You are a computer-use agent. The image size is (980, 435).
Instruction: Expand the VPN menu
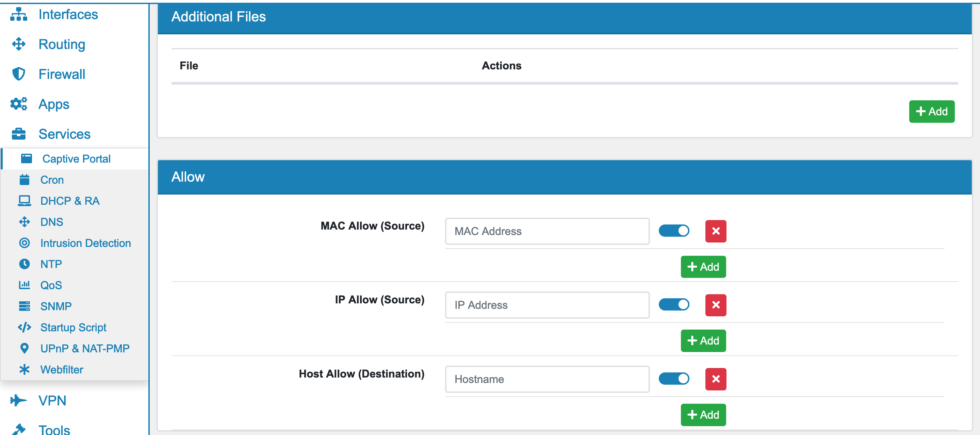pos(52,400)
